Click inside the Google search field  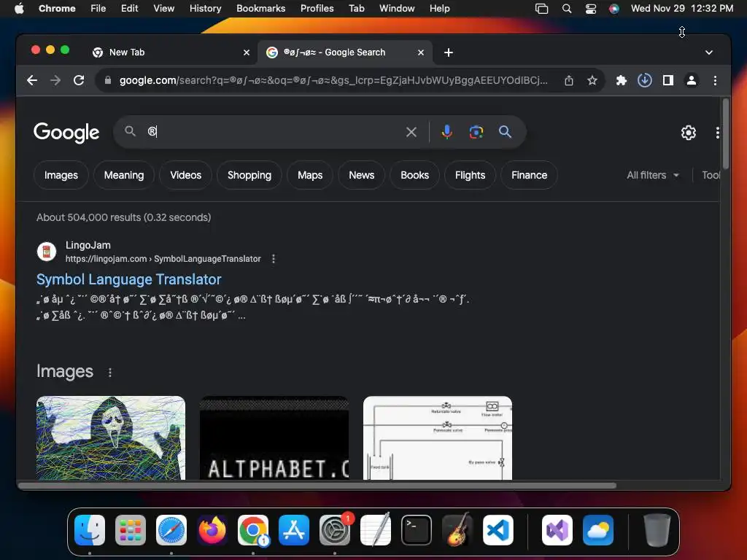pyautogui.click(x=276, y=132)
